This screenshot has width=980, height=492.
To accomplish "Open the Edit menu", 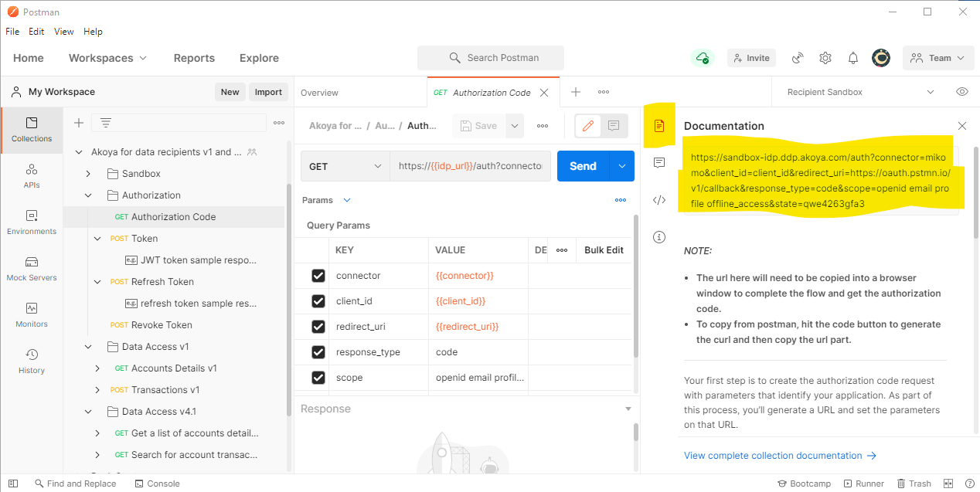I will pos(36,32).
